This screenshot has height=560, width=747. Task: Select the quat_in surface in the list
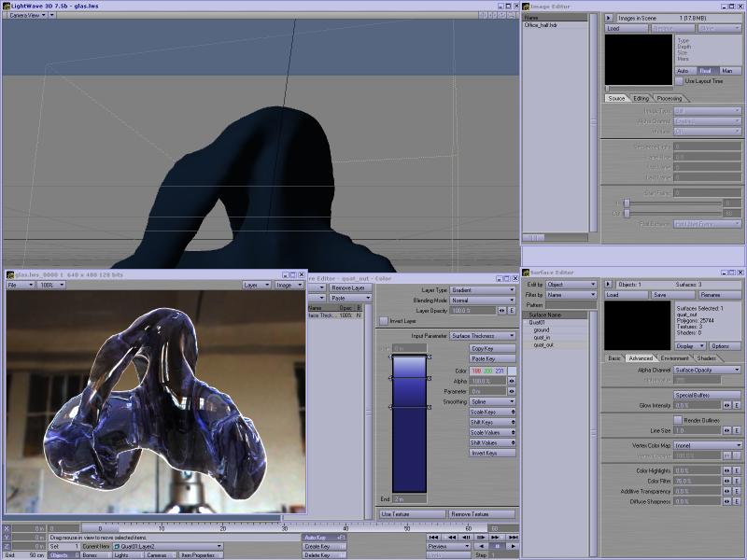(x=542, y=337)
